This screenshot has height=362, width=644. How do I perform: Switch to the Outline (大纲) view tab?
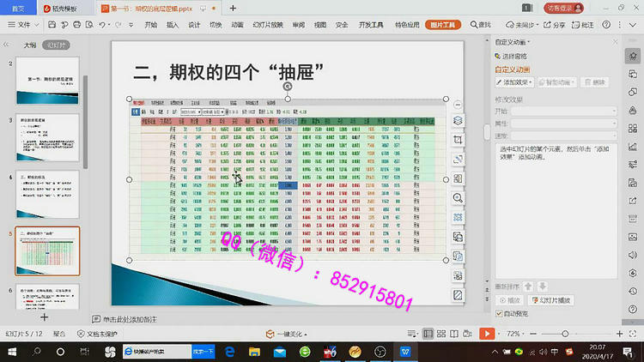coord(30,44)
